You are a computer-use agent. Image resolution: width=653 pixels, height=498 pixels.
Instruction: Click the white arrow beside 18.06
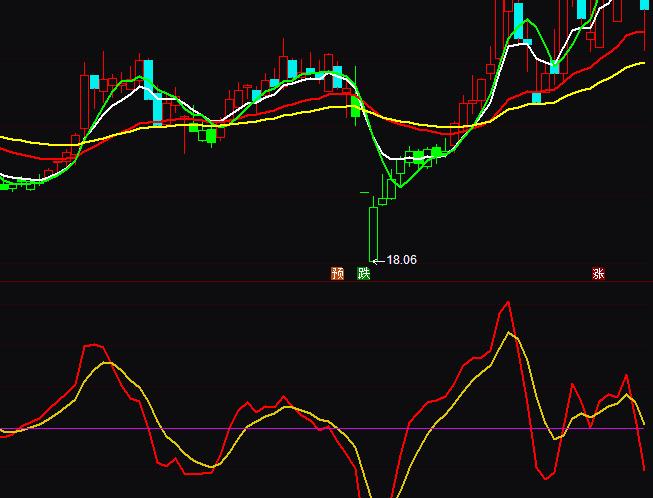coord(378,260)
